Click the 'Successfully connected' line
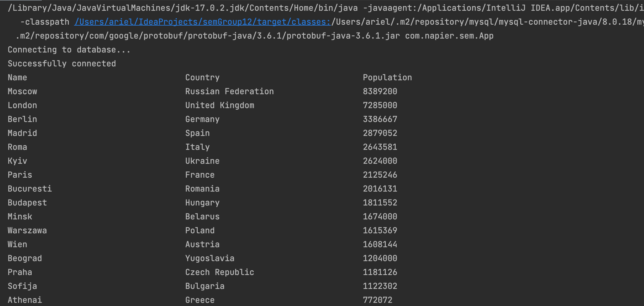 (x=62, y=64)
